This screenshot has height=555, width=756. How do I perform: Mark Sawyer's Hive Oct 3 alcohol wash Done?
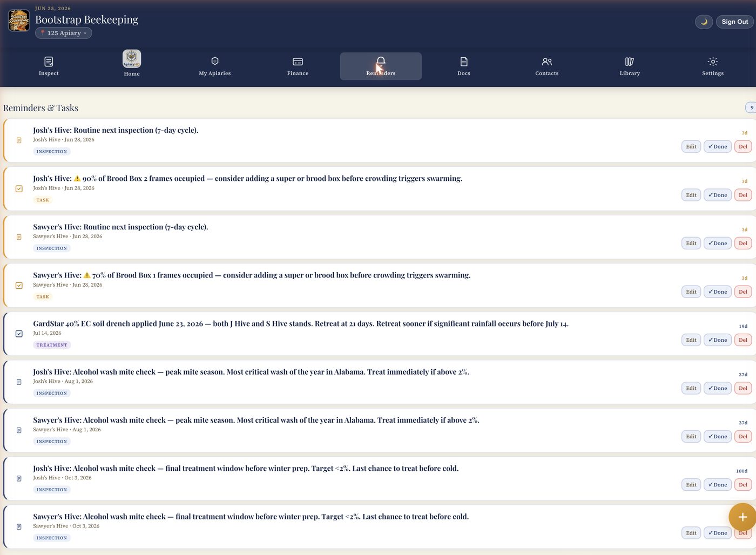point(718,533)
